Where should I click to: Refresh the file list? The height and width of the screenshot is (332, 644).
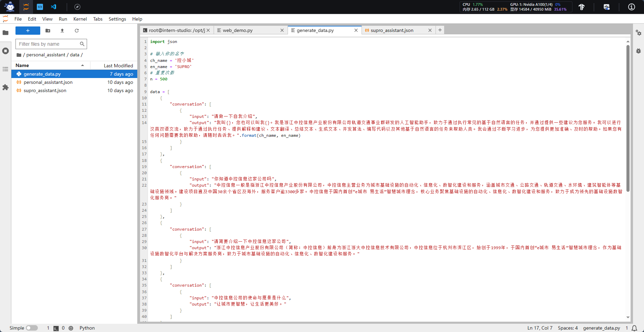[x=77, y=31]
